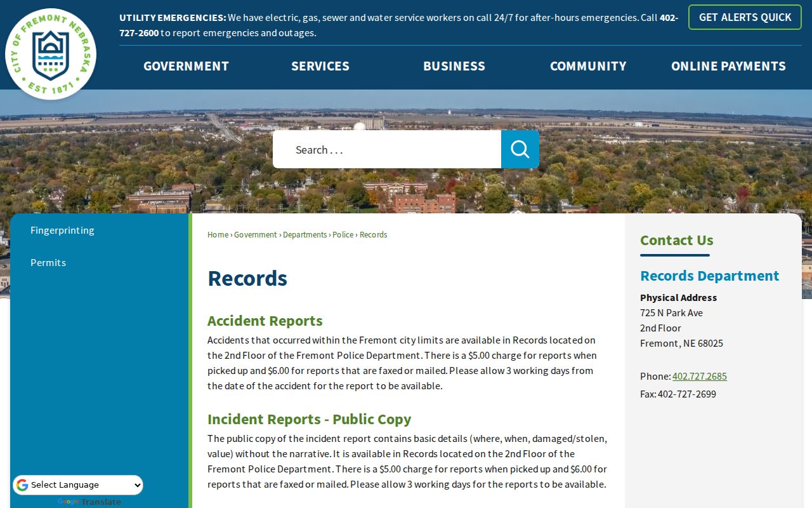
Task: Click the magnifying glass search button
Action: point(520,149)
